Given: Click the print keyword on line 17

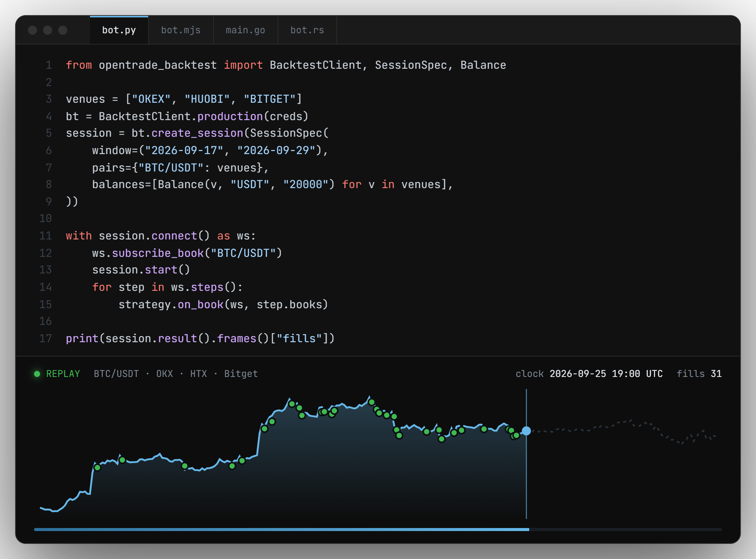Looking at the screenshot, I should click(x=82, y=338).
